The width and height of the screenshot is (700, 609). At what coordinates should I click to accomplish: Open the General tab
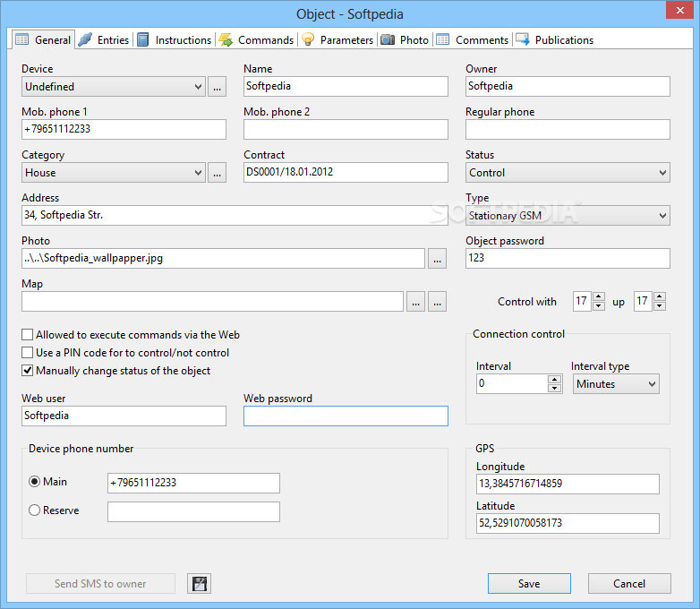pyautogui.click(x=43, y=39)
